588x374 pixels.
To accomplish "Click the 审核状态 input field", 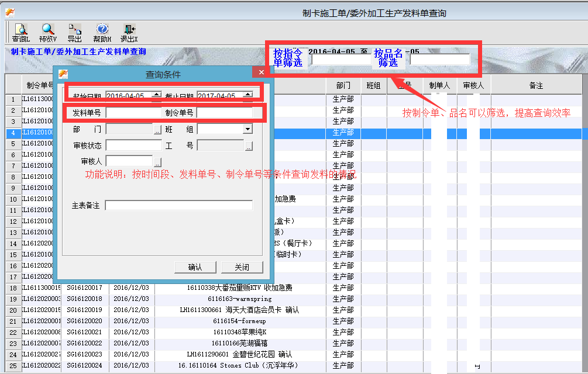I will click(x=133, y=146).
